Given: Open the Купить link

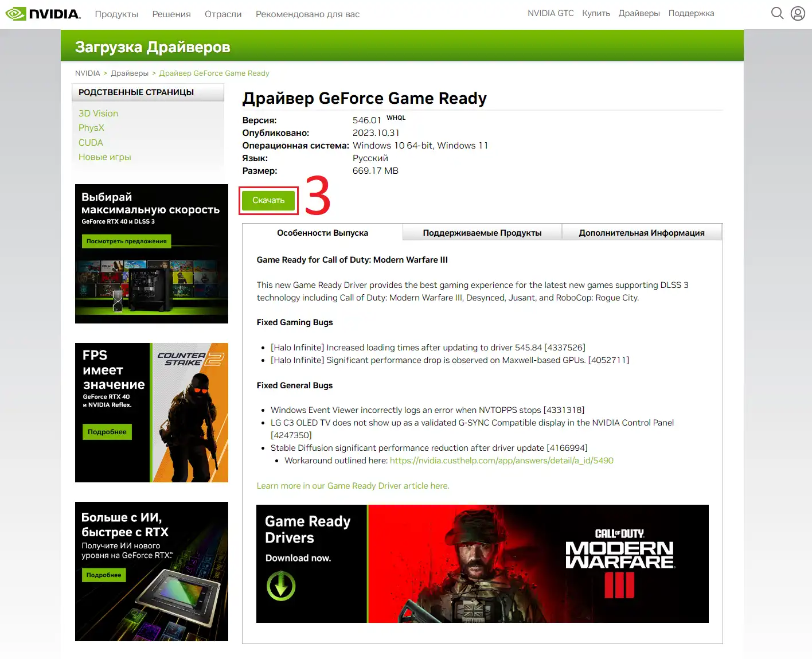Looking at the screenshot, I should click(596, 13).
